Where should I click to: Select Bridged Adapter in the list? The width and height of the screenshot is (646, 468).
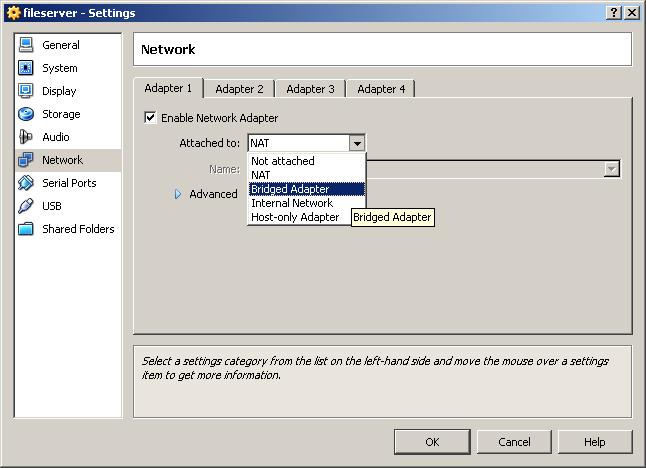click(307, 189)
